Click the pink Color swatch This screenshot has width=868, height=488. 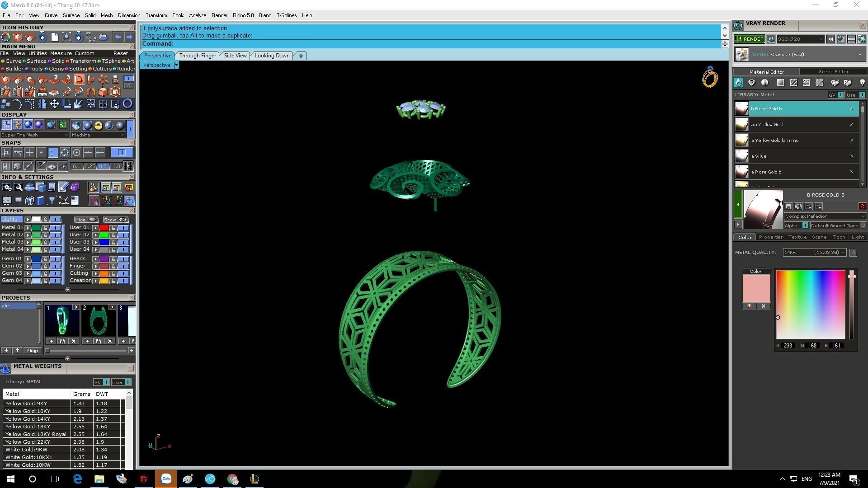(x=756, y=288)
